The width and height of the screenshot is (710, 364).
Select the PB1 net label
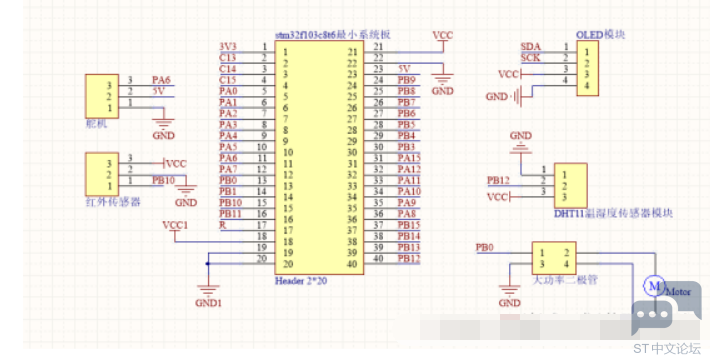228,192
